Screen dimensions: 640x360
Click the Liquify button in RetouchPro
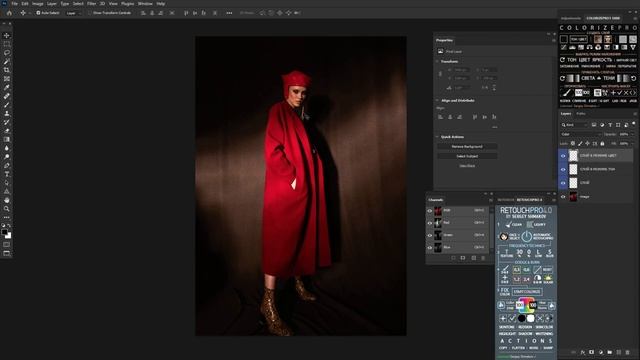click(x=536, y=224)
